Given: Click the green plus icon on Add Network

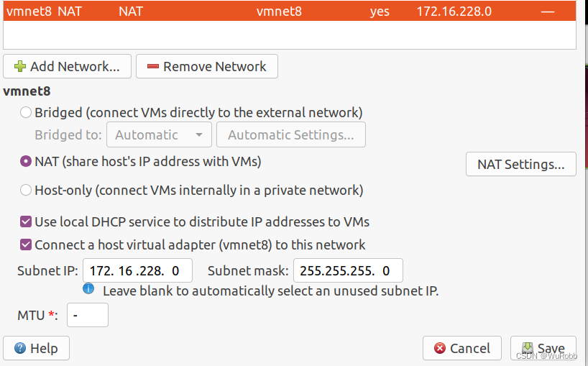Looking at the screenshot, I should 20,66.
